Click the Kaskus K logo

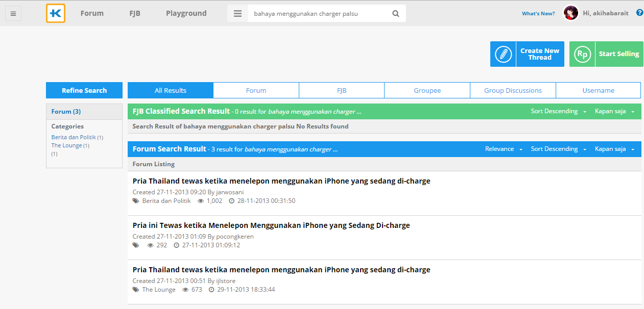56,13
